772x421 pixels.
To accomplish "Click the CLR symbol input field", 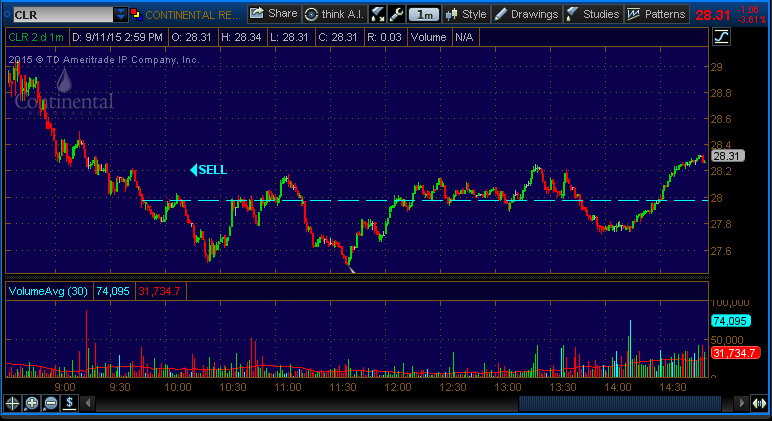I will point(60,14).
